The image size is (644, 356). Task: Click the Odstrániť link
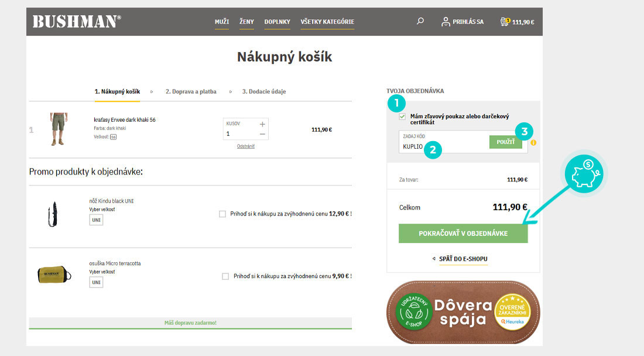[246, 146]
